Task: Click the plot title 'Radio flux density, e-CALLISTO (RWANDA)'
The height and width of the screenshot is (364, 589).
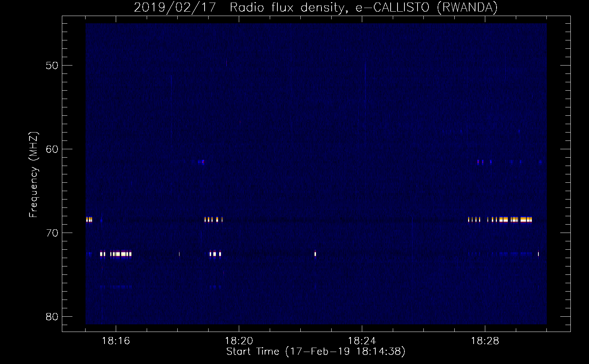Action: 364,7
